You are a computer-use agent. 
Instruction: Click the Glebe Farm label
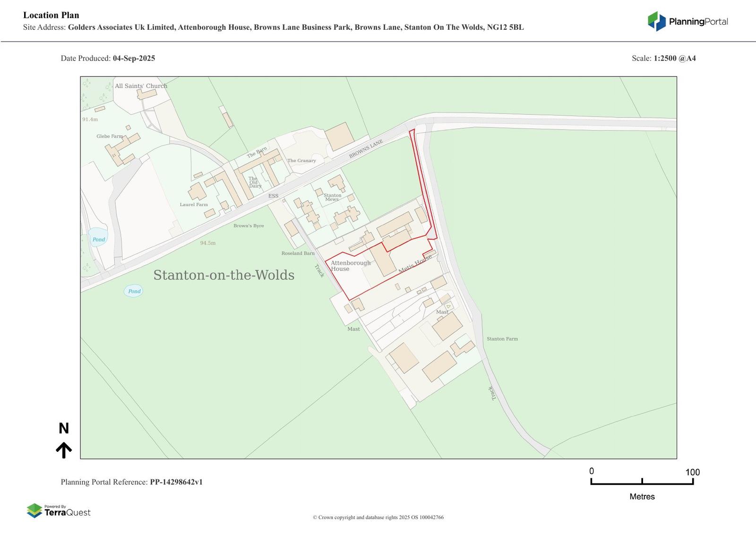(109, 136)
